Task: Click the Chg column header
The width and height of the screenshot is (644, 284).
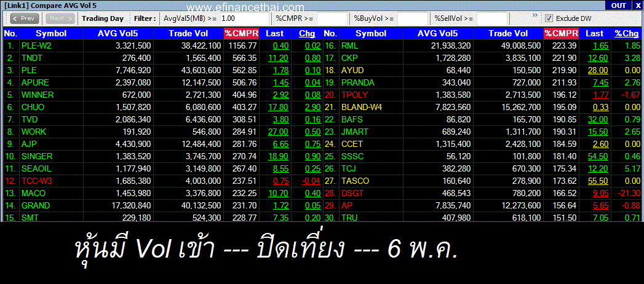Action: (307, 34)
